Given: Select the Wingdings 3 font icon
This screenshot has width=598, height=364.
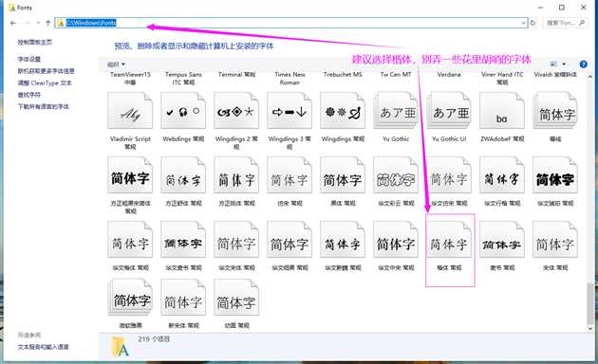Looking at the screenshot, I should click(290, 111).
